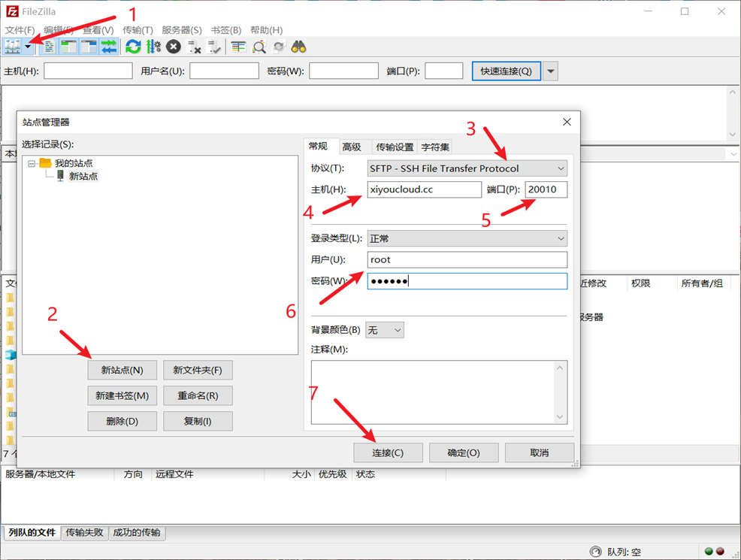Click the red activity indicator light
Screen dimensions: 741x560
(720, 552)
